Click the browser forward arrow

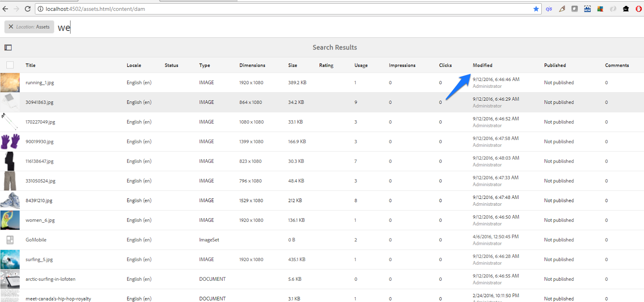click(17, 9)
